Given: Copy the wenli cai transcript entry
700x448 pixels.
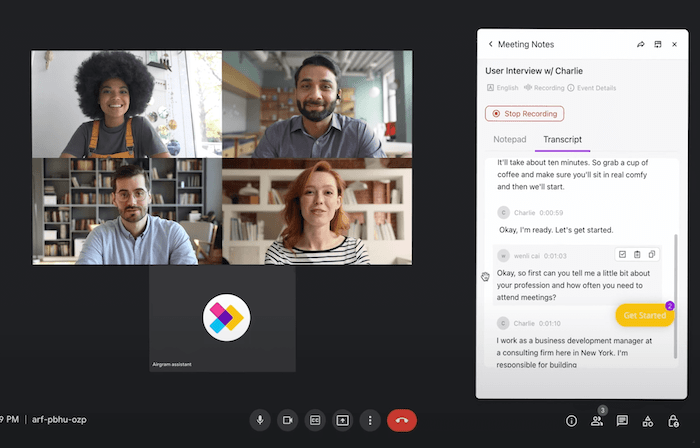Looking at the screenshot, I should (652, 254).
